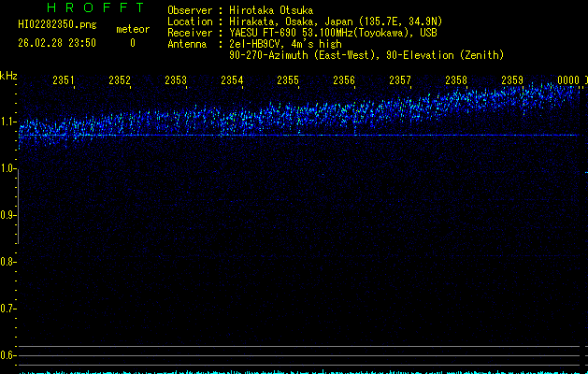Click the 2359 time marker
The image size is (588, 374).
[512, 81]
